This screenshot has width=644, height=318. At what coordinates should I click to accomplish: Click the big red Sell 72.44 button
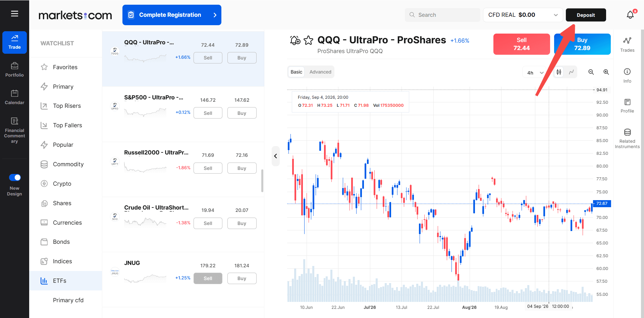point(522,44)
